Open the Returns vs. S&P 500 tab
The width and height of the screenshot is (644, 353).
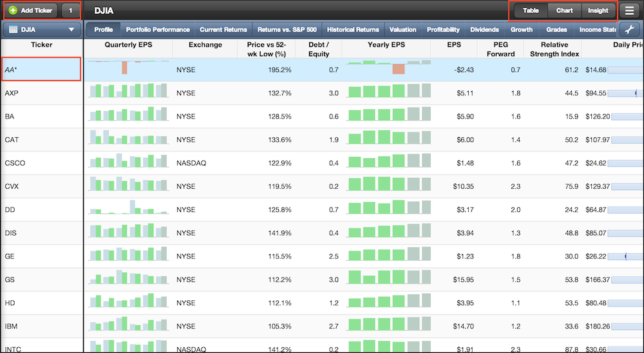click(x=287, y=30)
